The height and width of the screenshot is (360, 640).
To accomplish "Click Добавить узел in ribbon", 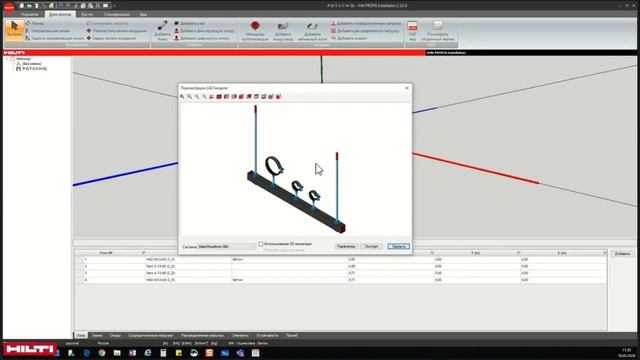I will [190, 24].
